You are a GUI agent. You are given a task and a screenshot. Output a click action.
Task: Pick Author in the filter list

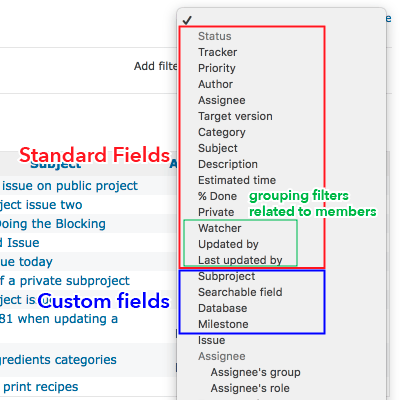[x=215, y=84]
